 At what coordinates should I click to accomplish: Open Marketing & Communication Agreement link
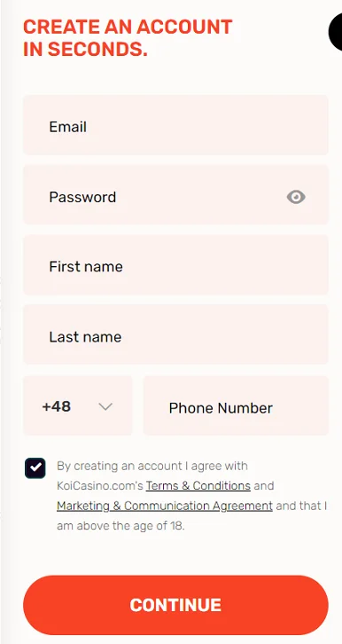pos(165,506)
